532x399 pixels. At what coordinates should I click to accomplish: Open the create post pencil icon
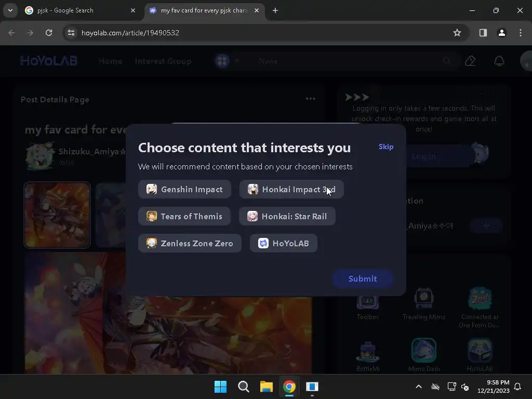[470, 61]
